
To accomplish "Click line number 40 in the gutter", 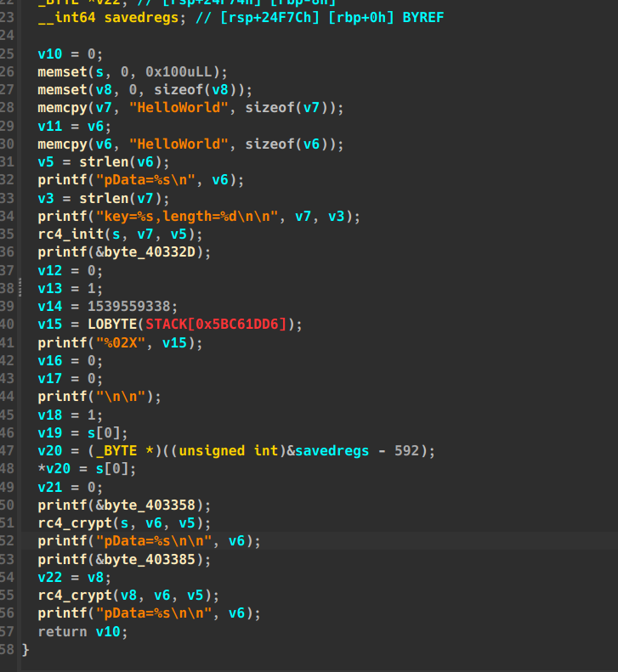I will [x=8, y=324].
